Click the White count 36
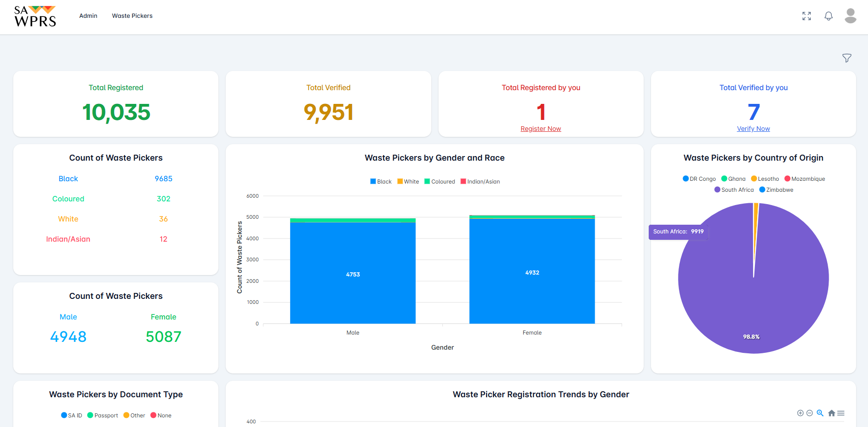This screenshot has width=868, height=427. point(163,219)
